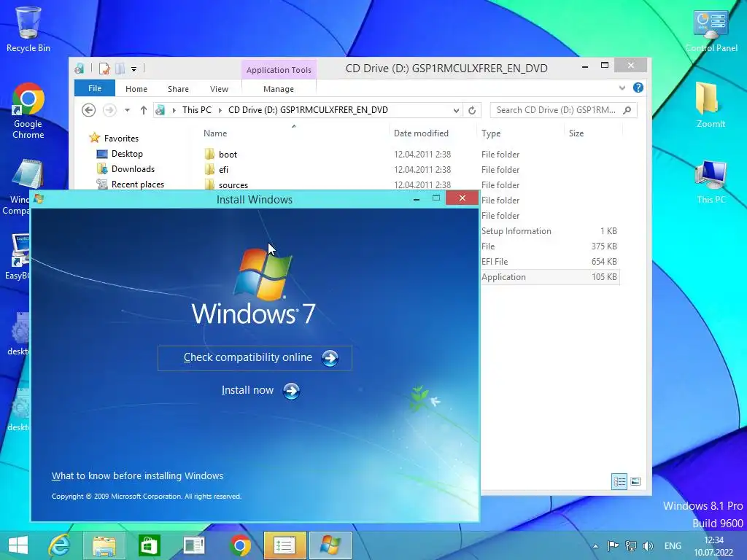Open the ZoomIt folder on desktop
The width and height of the screenshot is (747, 560).
point(711,105)
